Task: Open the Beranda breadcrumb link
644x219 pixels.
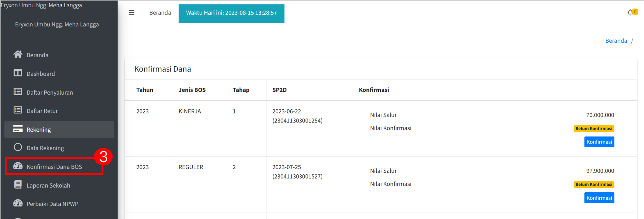Action: click(616, 41)
